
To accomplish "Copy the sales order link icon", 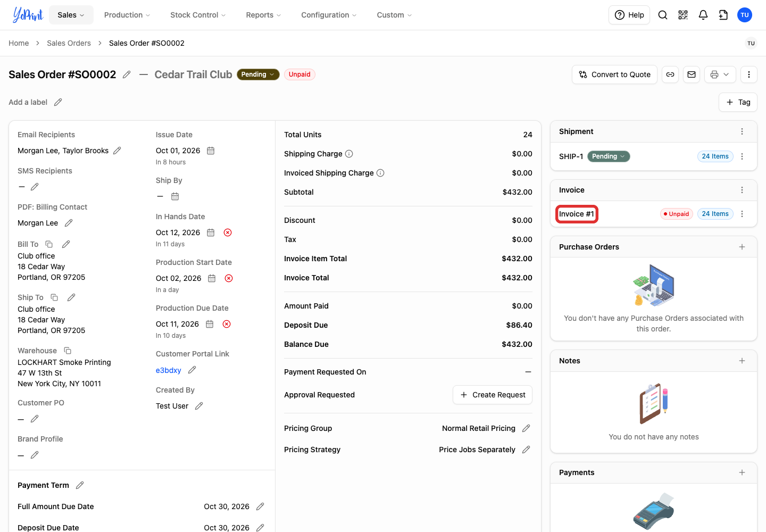I will [670, 74].
